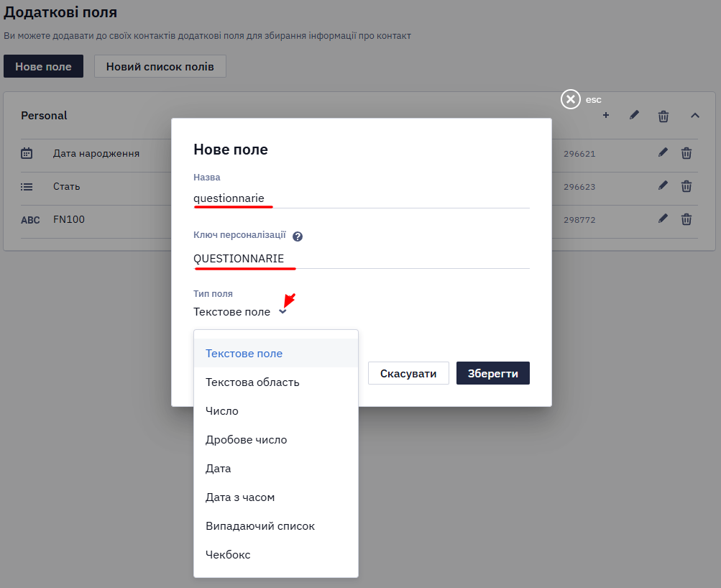
Task: Click the Скасувати button
Action: tap(408, 373)
